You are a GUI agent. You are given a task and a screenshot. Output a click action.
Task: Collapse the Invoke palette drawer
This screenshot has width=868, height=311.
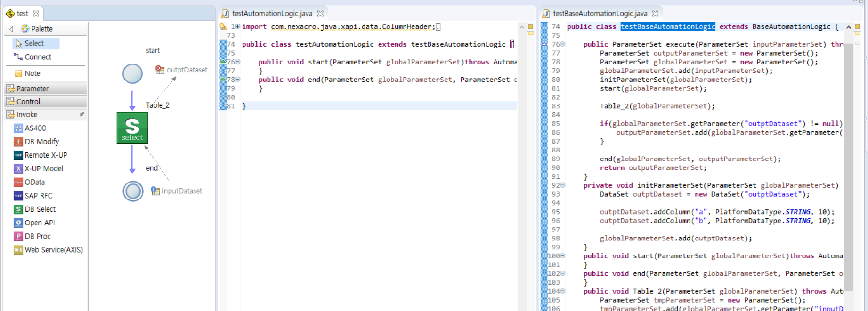click(x=27, y=115)
